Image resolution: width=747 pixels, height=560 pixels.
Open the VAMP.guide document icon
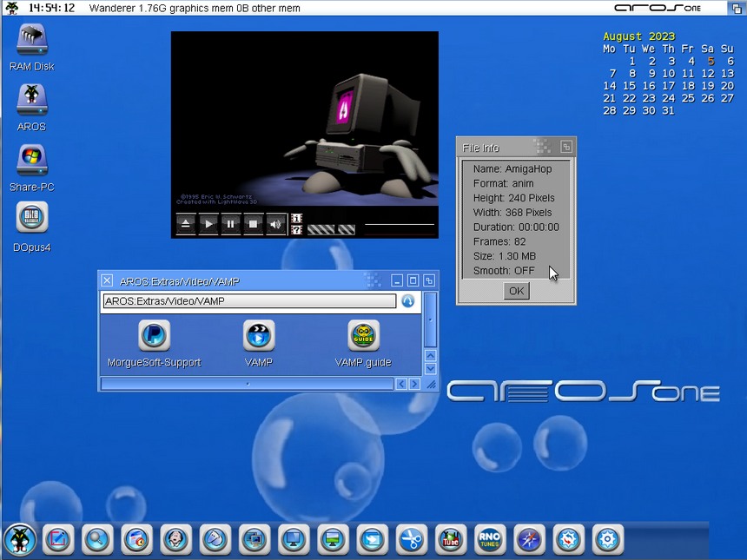(x=363, y=335)
